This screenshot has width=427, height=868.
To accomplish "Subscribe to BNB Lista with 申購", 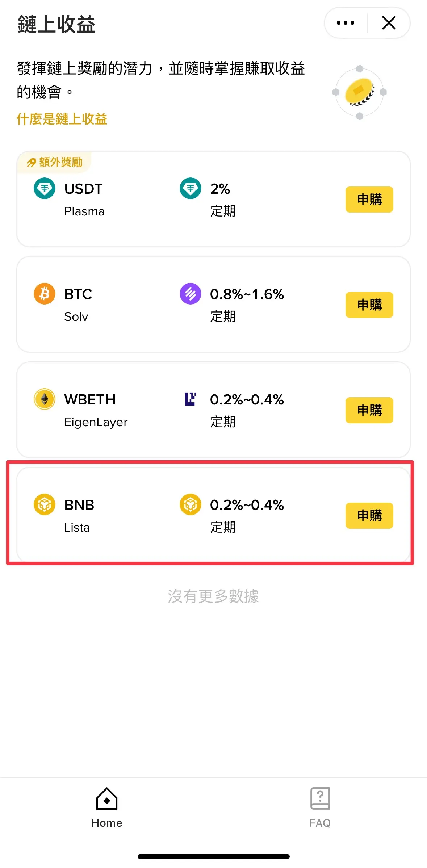I will click(x=369, y=516).
